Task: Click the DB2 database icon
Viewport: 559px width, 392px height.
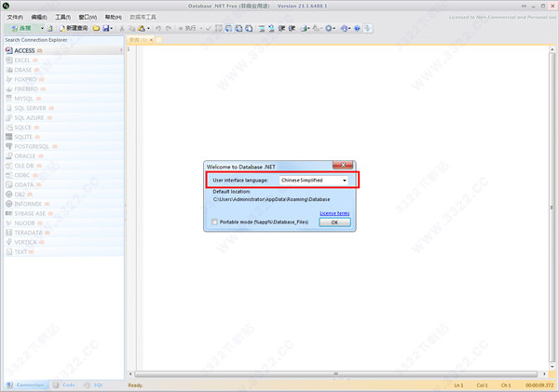Action: tap(9, 195)
